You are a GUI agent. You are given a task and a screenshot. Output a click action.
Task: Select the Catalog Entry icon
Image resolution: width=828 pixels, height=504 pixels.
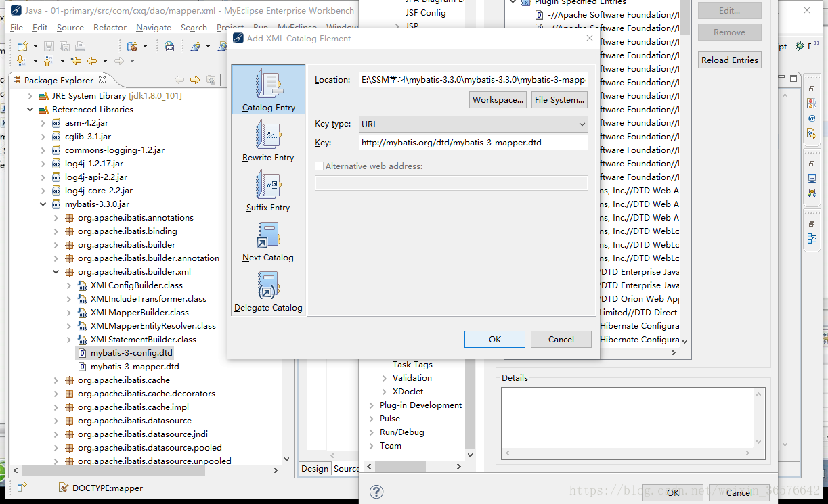point(268,85)
